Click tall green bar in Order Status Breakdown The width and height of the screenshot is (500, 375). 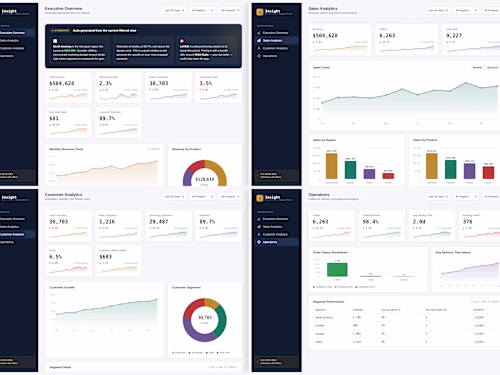(337, 270)
